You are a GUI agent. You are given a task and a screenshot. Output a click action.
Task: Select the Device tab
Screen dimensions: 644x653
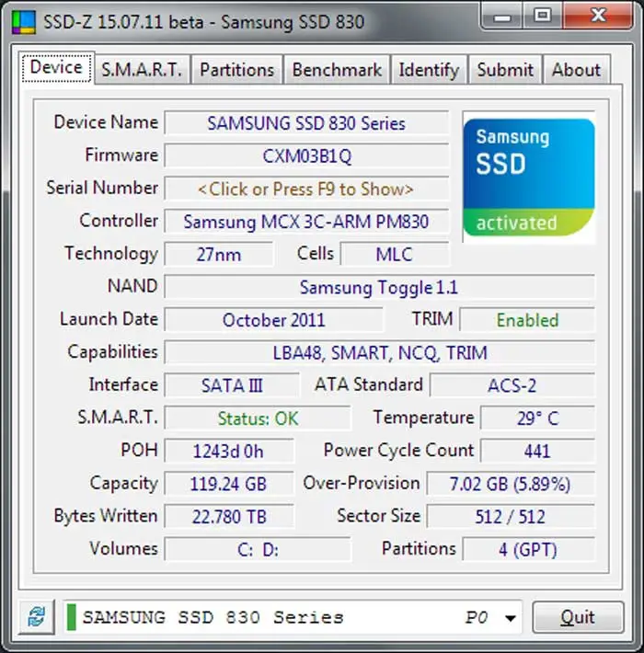pos(57,67)
